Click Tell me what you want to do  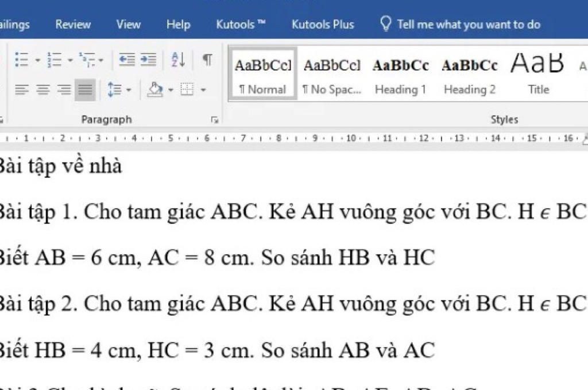point(469,24)
